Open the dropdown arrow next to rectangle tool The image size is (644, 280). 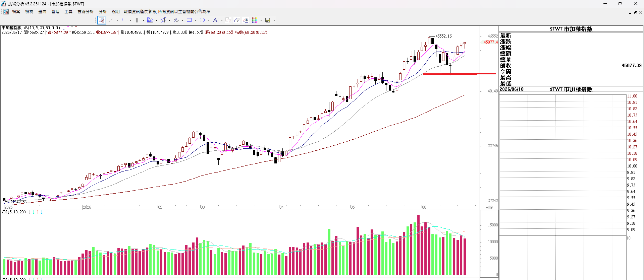[x=196, y=20]
